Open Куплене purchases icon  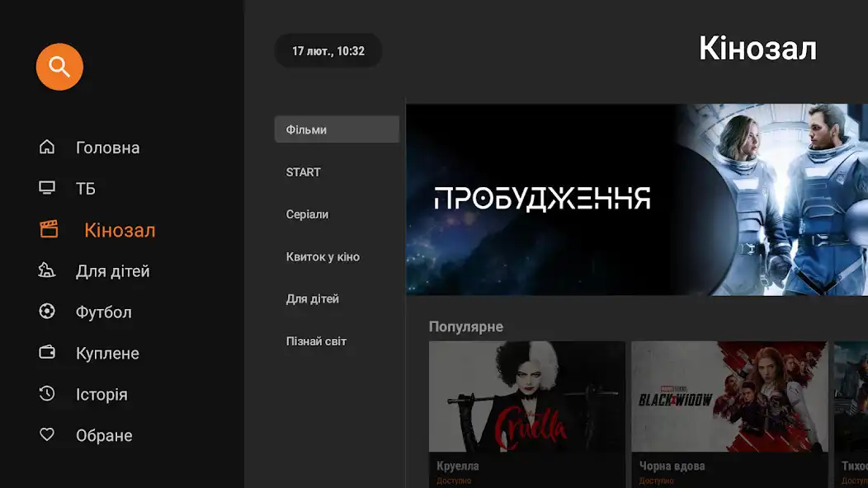pos(49,353)
